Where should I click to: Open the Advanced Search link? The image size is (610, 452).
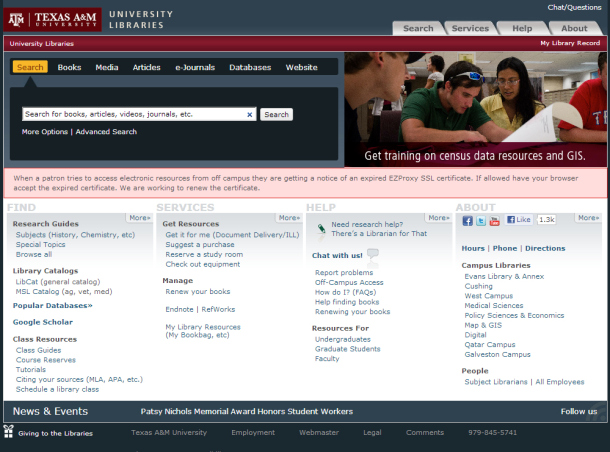[106, 132]
